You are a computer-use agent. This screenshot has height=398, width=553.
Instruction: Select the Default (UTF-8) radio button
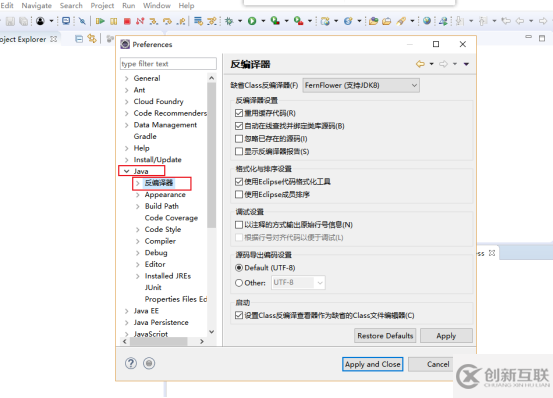239,268
